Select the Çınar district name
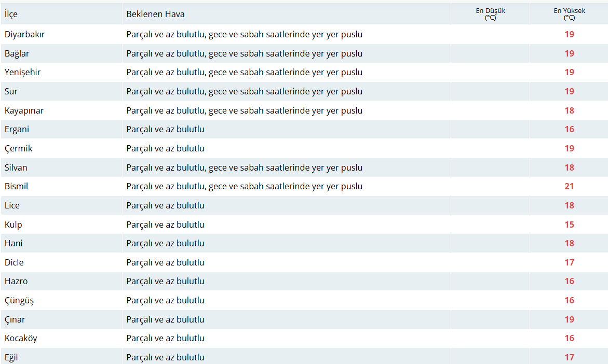Screen dimensions: 608x364 point(15,320)
